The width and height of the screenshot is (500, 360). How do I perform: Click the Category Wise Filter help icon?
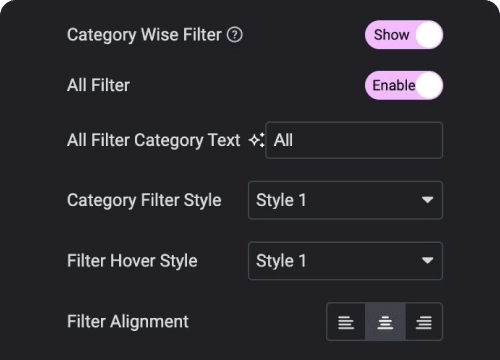click(235, 35)
